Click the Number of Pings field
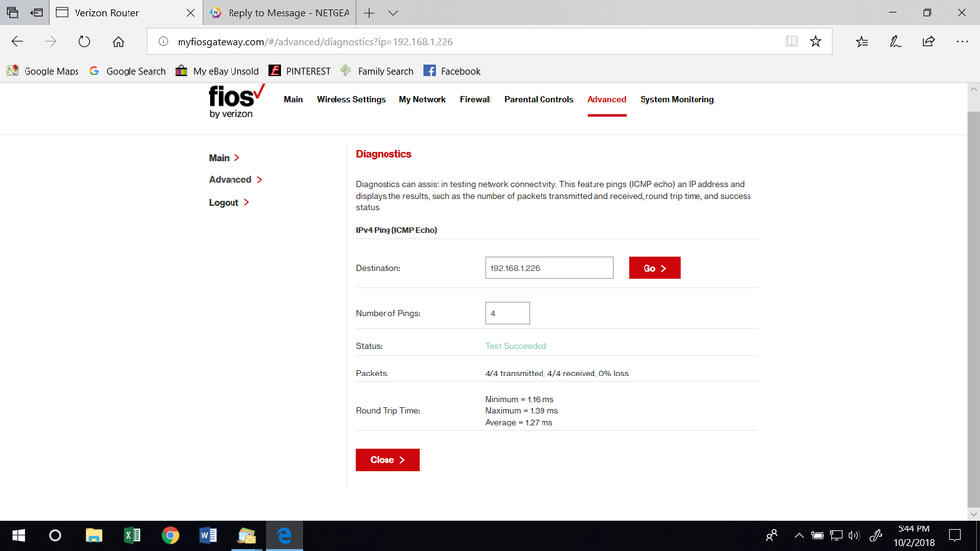Screen dimensions: 980x551 click(x=507, y=313)
